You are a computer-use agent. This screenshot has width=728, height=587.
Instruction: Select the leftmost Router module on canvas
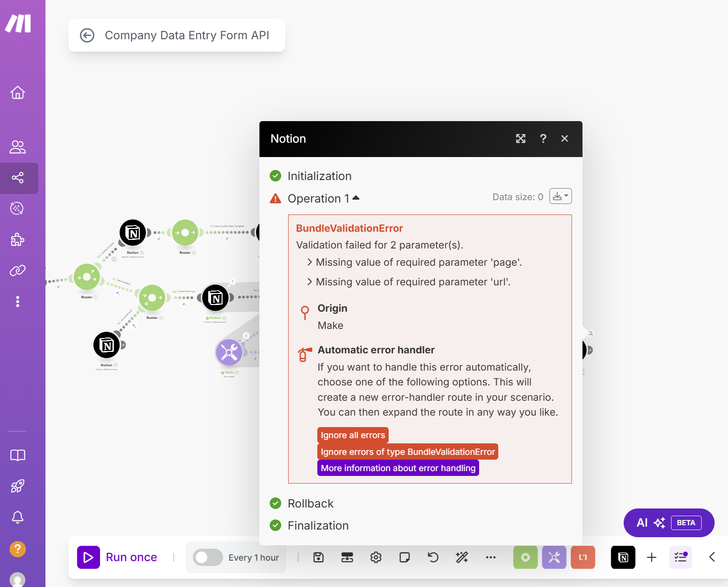87,277
